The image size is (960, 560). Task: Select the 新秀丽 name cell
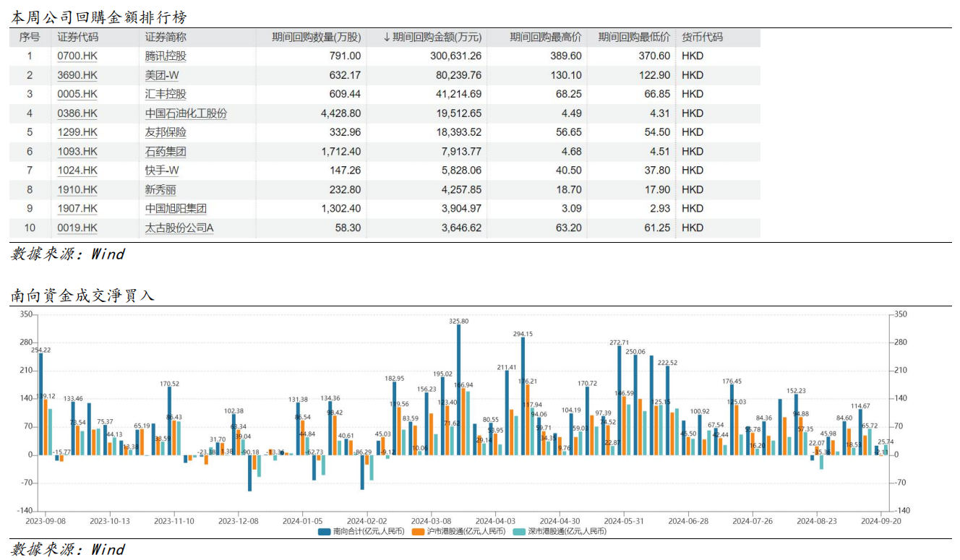160,189
